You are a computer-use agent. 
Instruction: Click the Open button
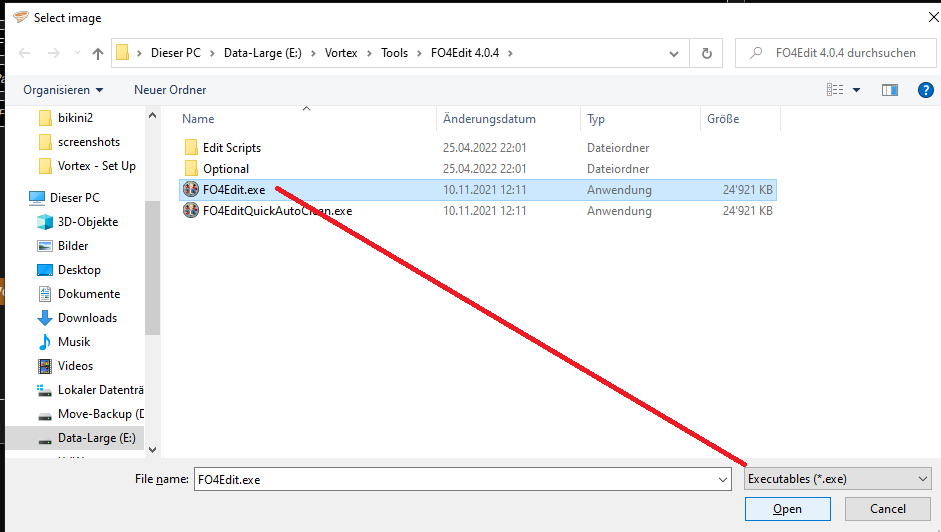point(787,509)
